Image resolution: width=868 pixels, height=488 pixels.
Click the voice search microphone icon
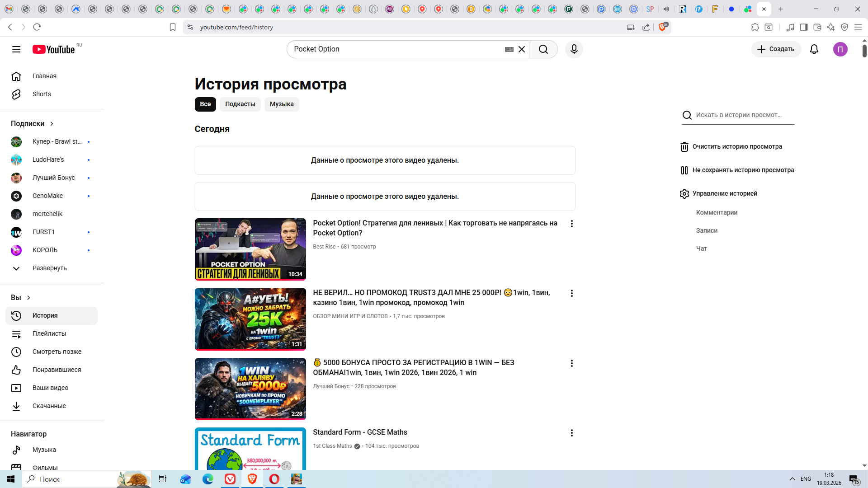574,49
